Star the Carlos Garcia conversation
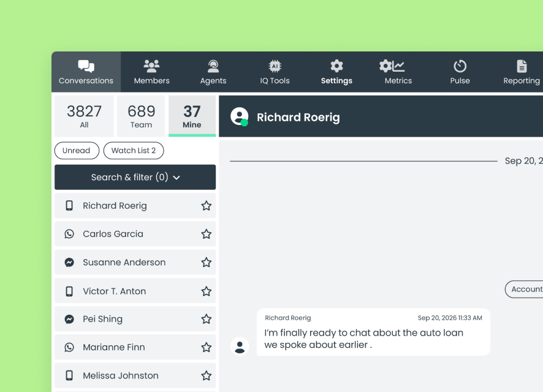Image resolution: width=543 pixels, height=392 pixels. (x=207, y=234)
